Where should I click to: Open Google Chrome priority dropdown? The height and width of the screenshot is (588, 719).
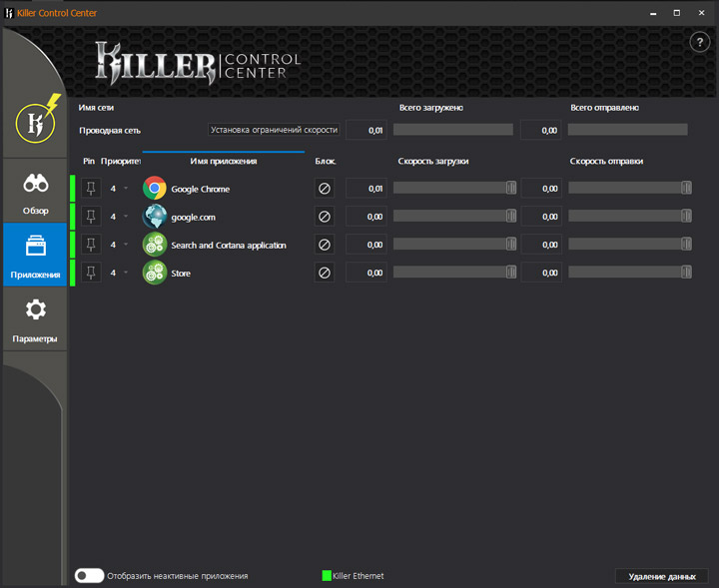126,189
